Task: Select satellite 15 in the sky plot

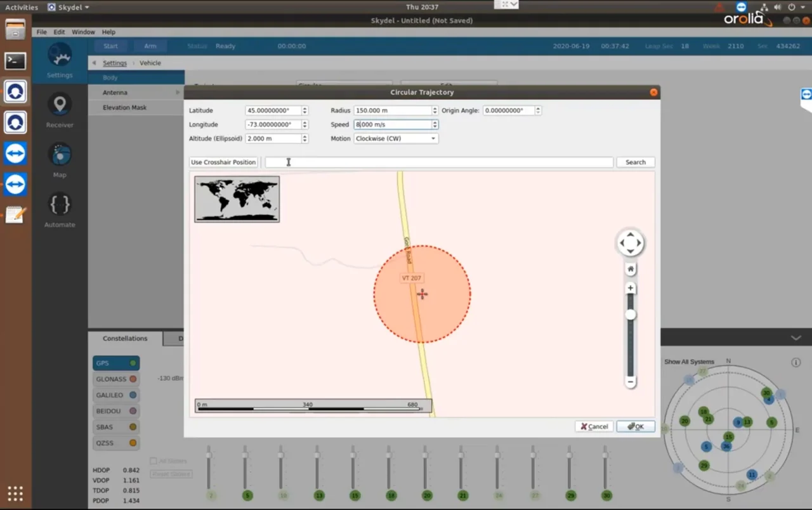Action: pyautogui.click(x=728, y=436)
